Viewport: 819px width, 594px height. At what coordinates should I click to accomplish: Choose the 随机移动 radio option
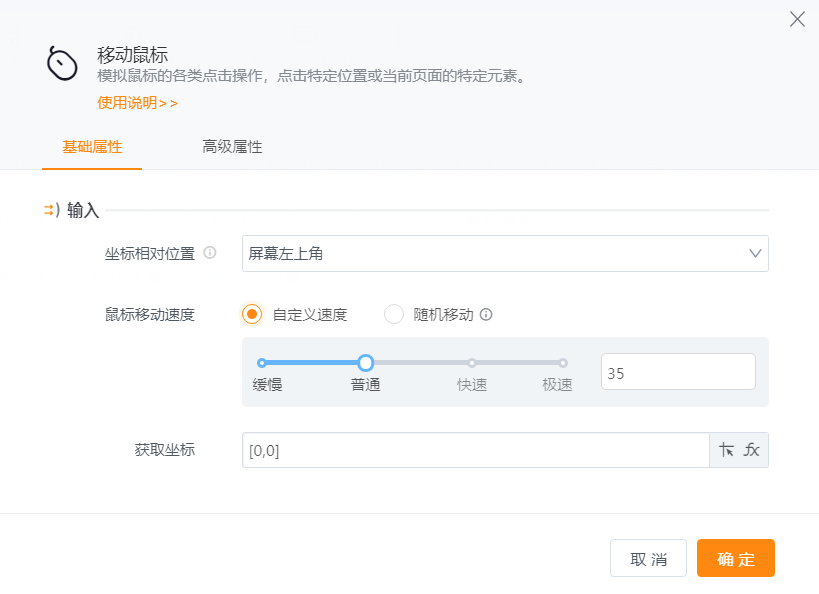394,314
